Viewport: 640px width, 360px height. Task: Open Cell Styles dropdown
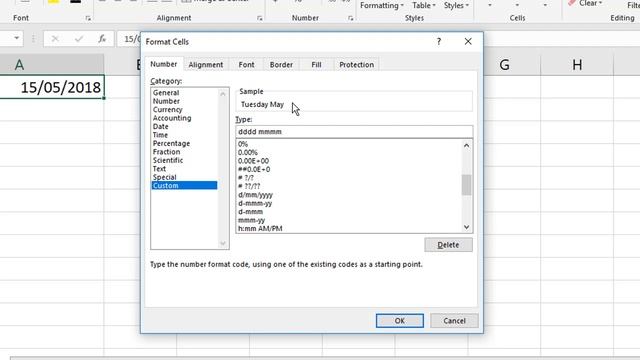456,5
